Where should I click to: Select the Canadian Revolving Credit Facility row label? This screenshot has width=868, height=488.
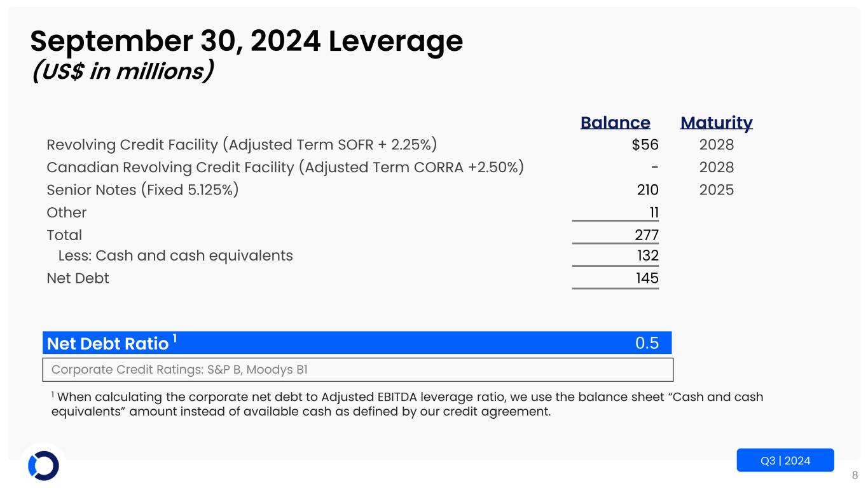pos(286,168)
